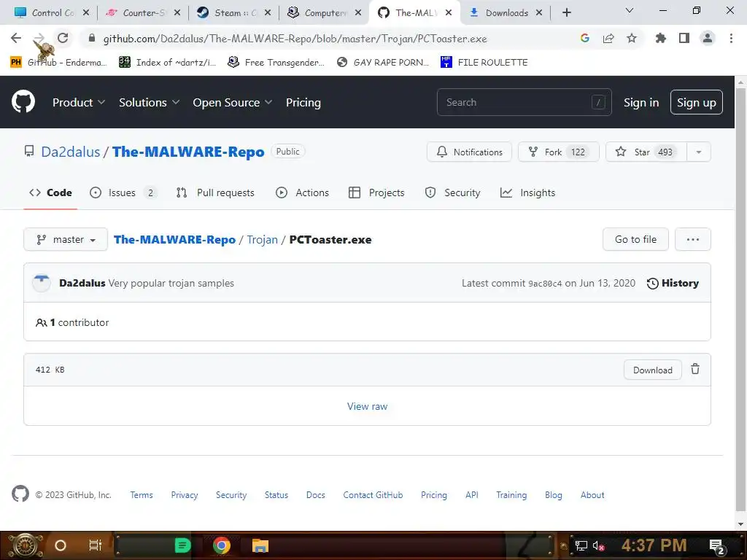Open the Star list dropdown arrow
The image size is (747, 560).
699,152
